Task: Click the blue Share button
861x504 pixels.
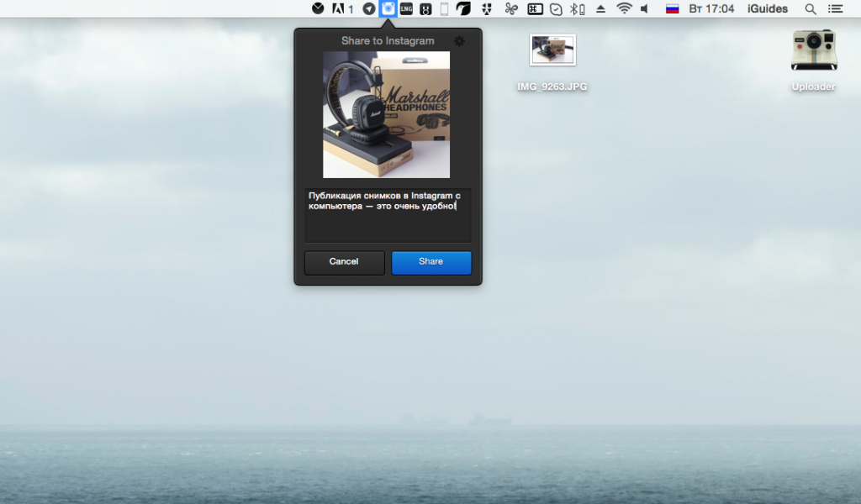Action: 431,262
